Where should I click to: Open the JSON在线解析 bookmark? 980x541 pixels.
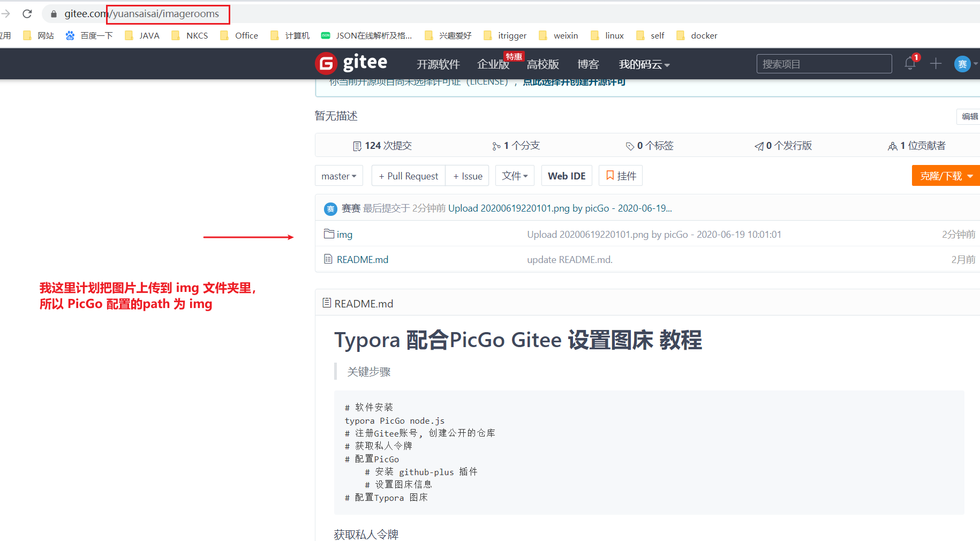click(x=366, y=35)
